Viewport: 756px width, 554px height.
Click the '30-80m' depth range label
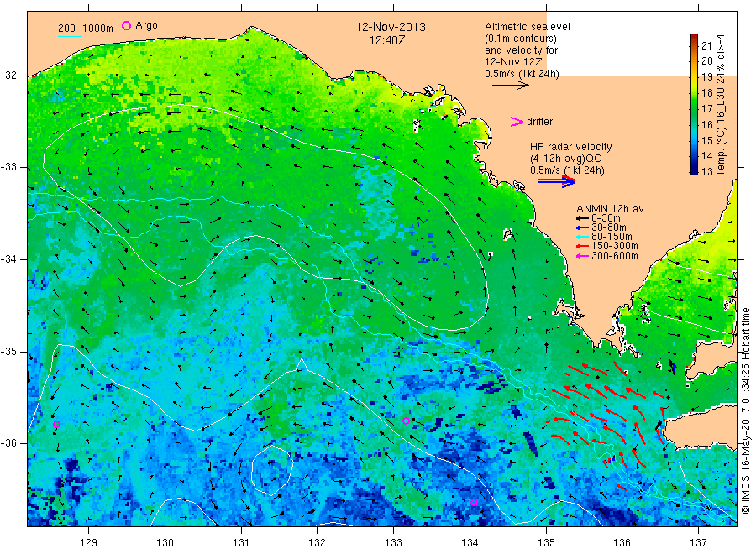tap(609, 227)
